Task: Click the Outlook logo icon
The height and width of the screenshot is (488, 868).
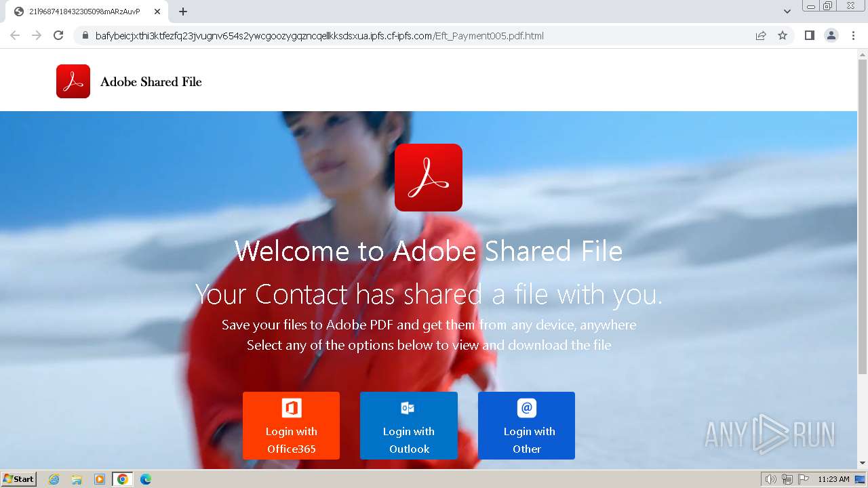Action: (408, 408)
